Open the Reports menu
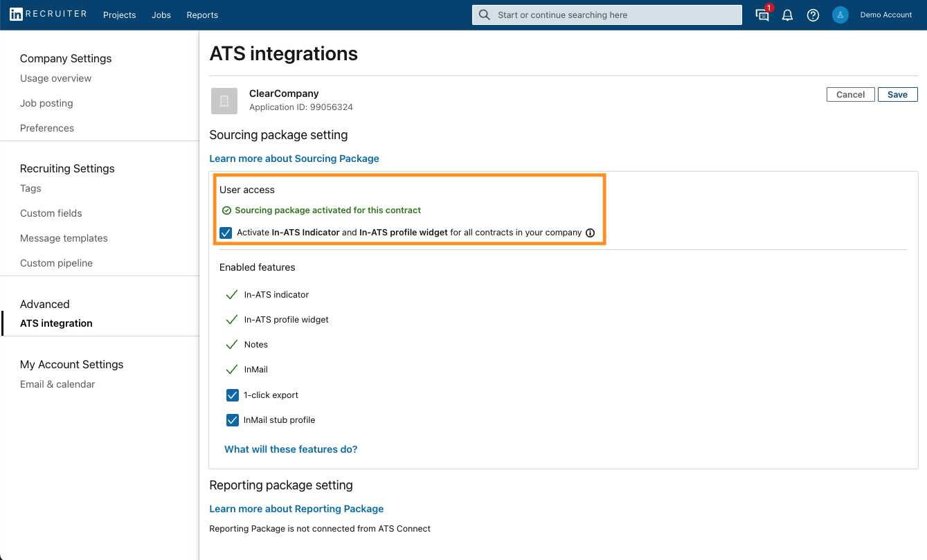The image size is (927, 560). (x=202, y=15)
